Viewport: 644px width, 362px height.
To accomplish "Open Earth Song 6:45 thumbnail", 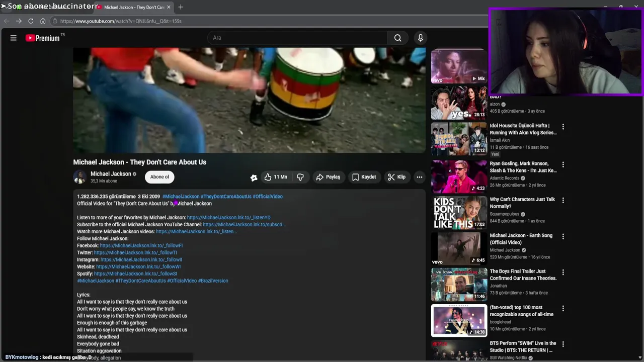I will (458, 248).
